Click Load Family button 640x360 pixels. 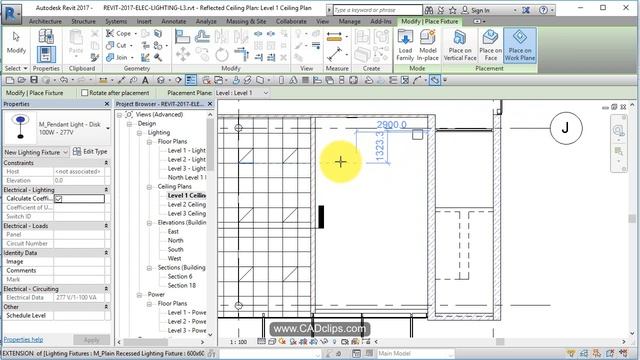(405, 45)
